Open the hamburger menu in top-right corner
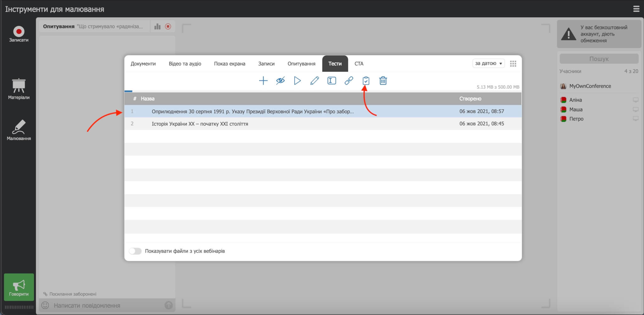Viewport: 644px width, 315px height. [636, 9]
